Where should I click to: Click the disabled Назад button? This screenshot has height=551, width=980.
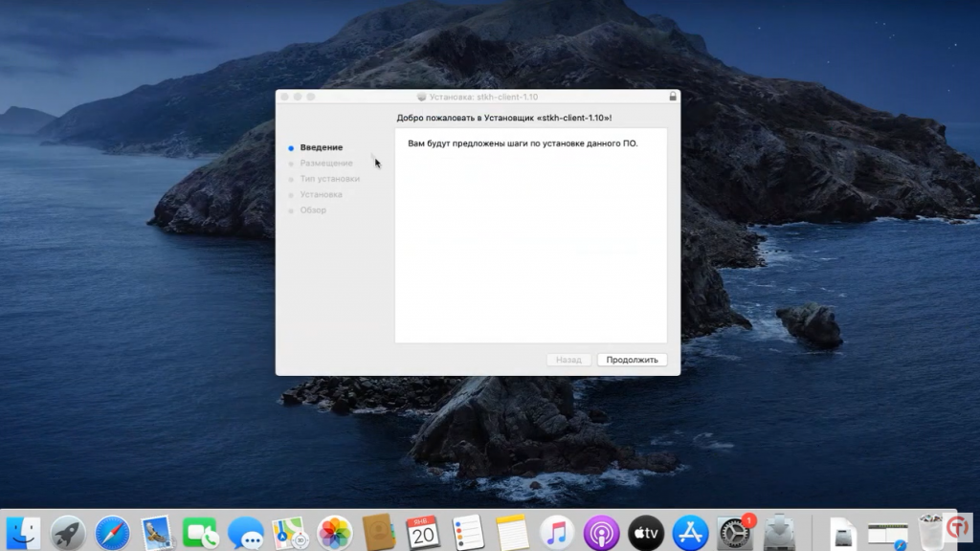click(x=568, y=360)
